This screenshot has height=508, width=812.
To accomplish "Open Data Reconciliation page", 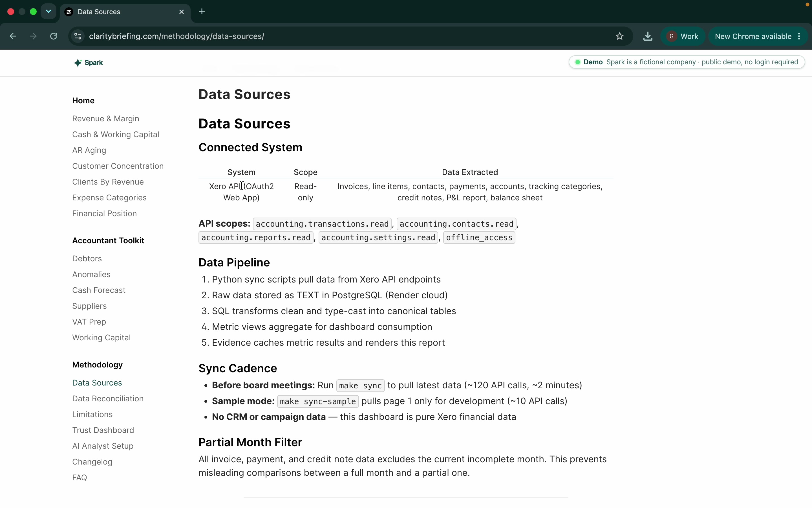I will point(108,399).
